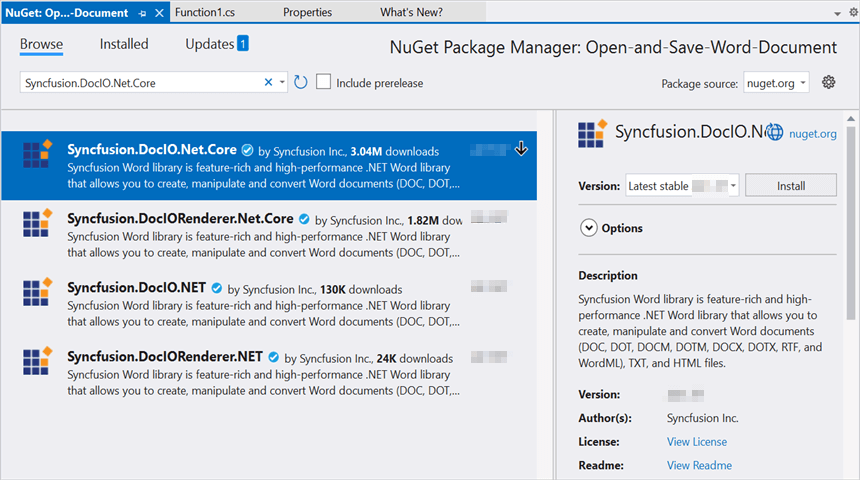The height and width of the screenshot is (480, 860).
Task: Click the package logo in details pane
Action: [x=592, y=133]
